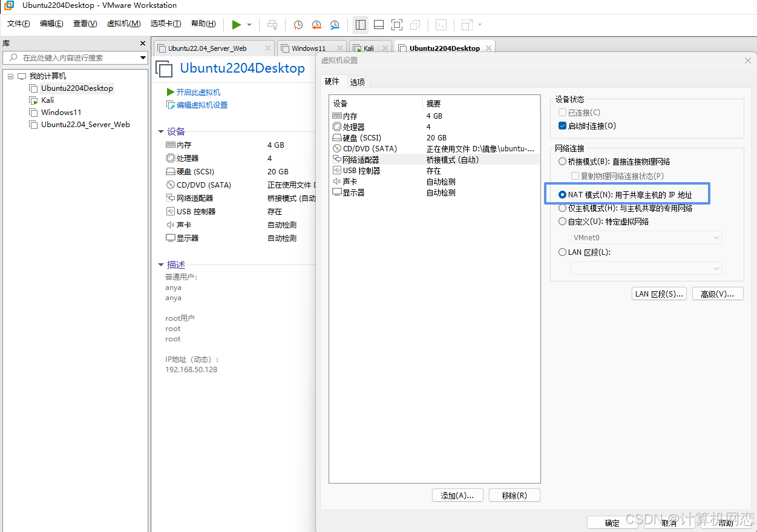The height and width of the screenshot is (532, 757).
Task: Click the revert to snapshot icon
Action: (316, 25)
